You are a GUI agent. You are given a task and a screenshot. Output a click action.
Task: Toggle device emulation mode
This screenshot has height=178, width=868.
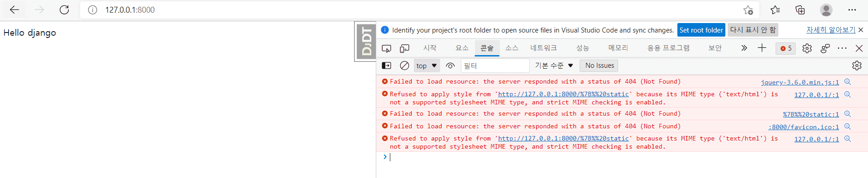click(x=404, y=48)
